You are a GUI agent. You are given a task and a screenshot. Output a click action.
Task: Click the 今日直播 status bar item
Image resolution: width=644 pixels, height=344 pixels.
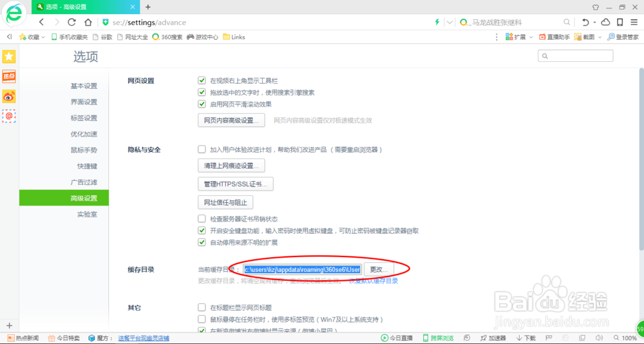[x=397, y=338]
